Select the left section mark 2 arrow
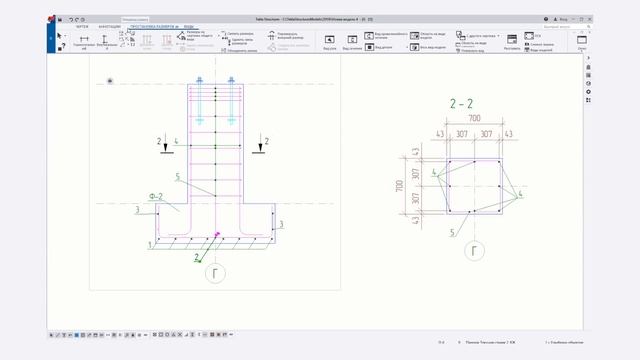This screenshot has height=360, width=640. click(165, 144)
